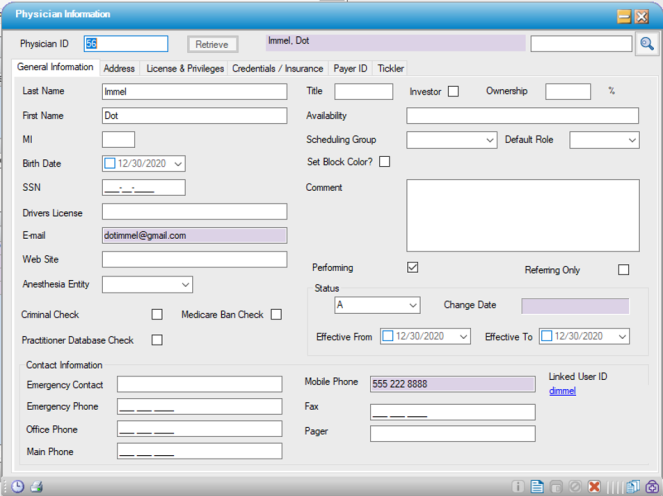Open the Credentials / Insurance tab
Viewport: 663px width, 496px height.
(277, 69)
